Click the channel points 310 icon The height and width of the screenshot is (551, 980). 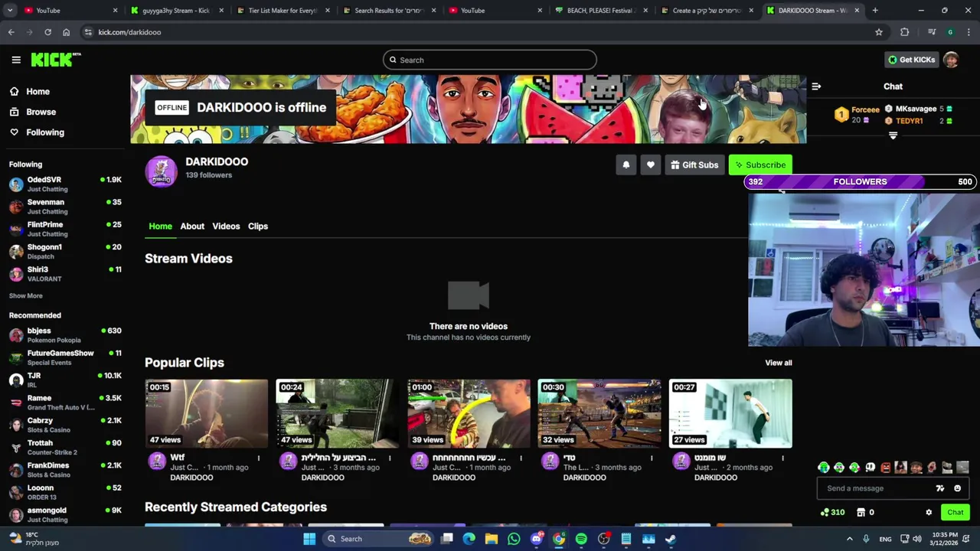point(831,513)
